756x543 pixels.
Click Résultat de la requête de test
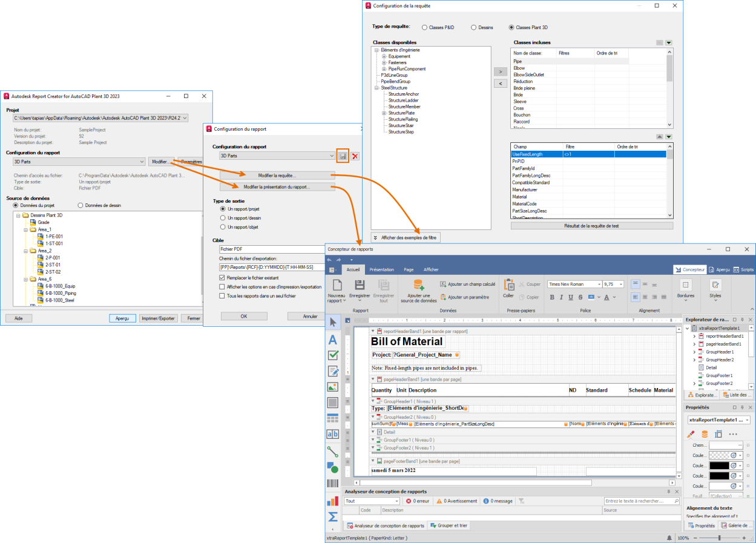pyautogui.click(x=592, y=226)
